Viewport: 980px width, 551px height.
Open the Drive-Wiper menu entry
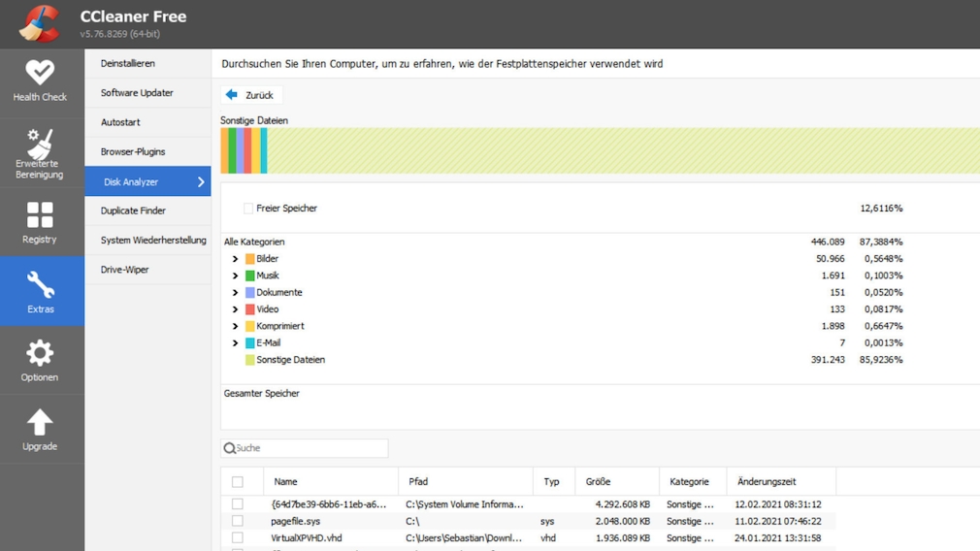pyautogui.click(x=147, y=270)
